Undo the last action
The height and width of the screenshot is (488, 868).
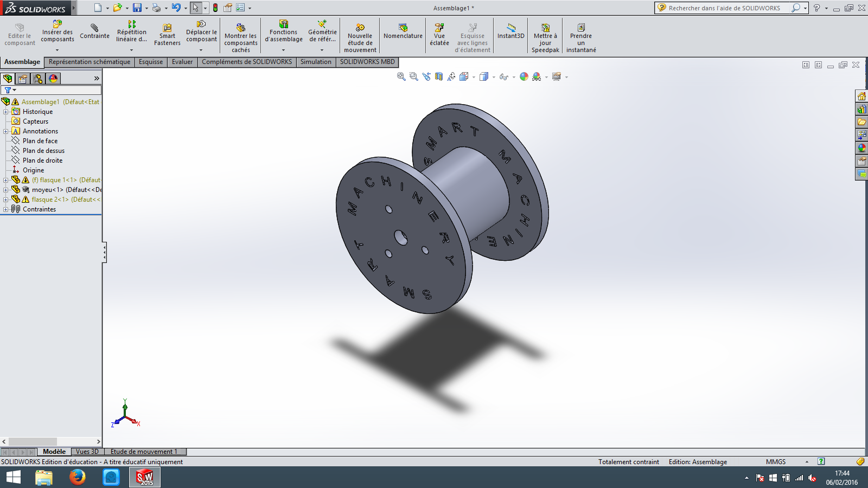(176, 8)
